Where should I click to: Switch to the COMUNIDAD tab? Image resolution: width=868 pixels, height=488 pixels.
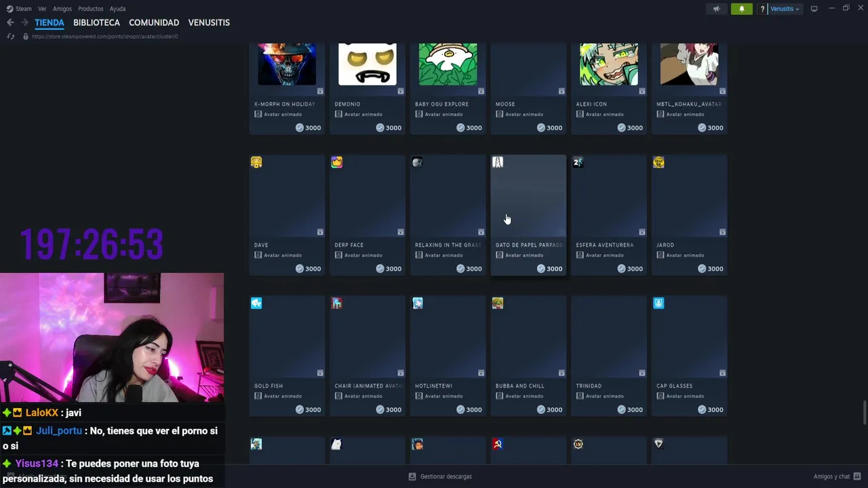coord(154,22)
